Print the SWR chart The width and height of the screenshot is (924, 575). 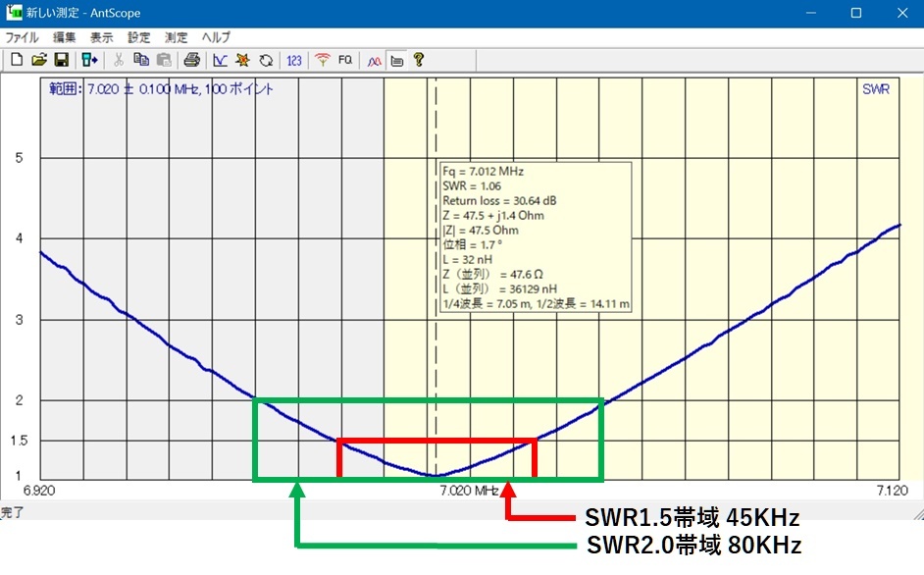[x=193, y=60]
